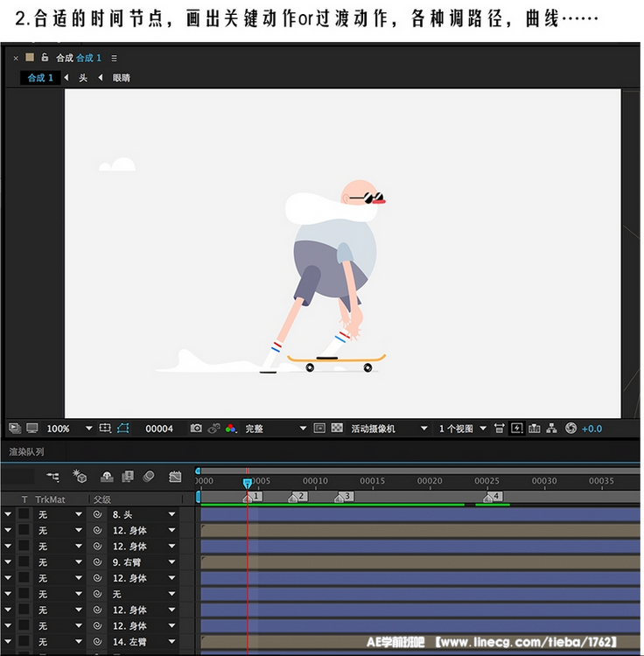Toggle hide shy layers icon

(x=107, y=476)
